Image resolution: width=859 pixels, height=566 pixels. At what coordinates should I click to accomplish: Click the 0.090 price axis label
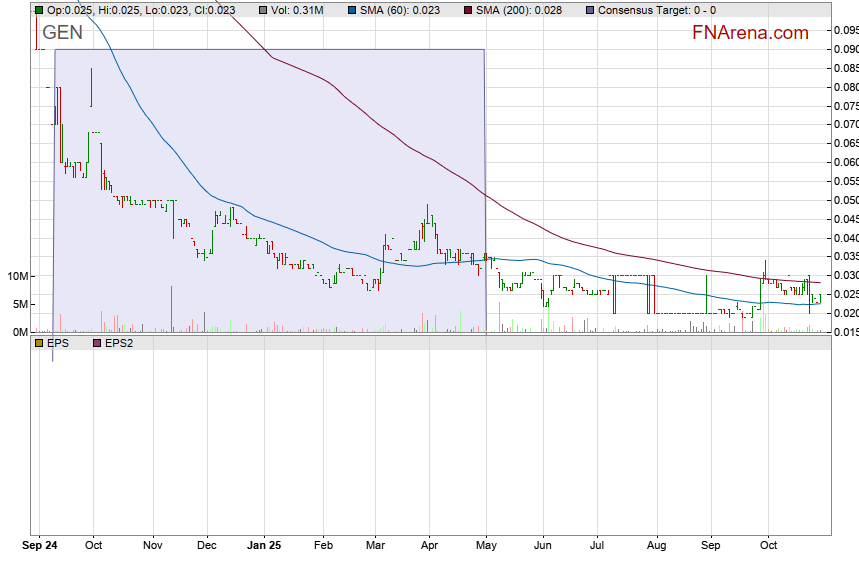[x=845, y=49]
